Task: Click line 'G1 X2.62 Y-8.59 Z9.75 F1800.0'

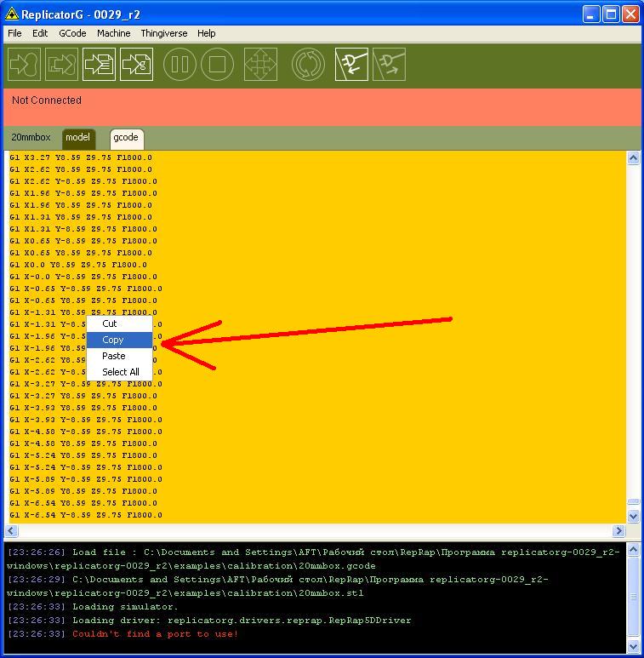Action: click(83, 181)
